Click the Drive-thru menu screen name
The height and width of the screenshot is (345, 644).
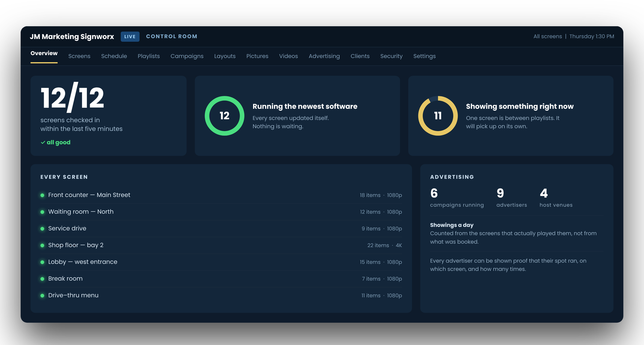click(x=73, y=295)
